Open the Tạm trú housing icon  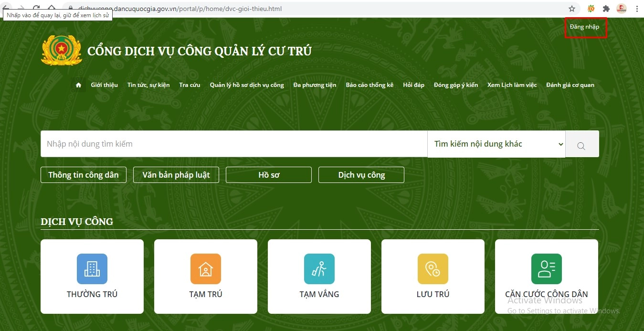(x=205, y=269)
